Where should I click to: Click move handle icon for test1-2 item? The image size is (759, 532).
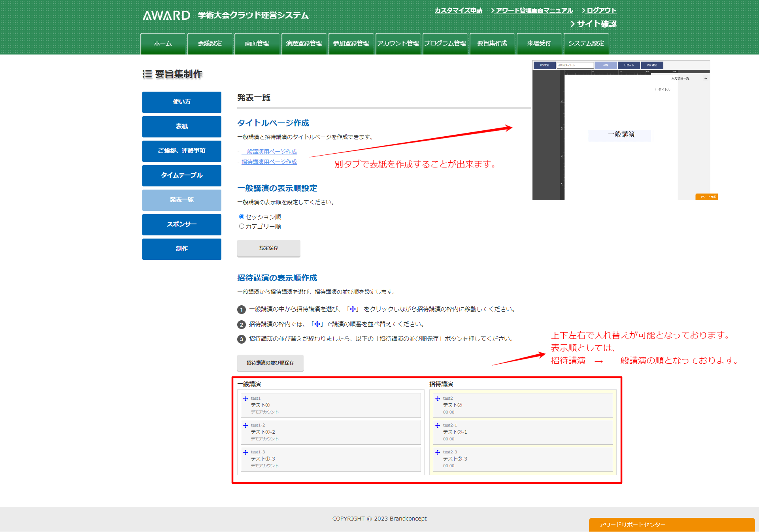click(x=245, y=425)
